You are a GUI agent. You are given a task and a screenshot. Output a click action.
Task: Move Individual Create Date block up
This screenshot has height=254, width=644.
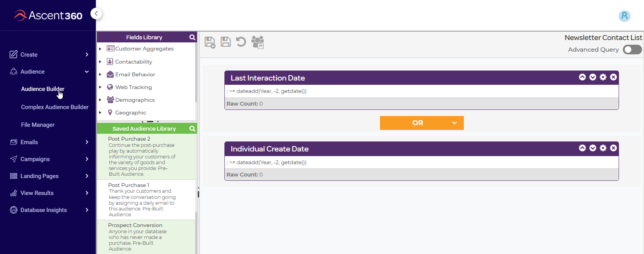point(582,148)
